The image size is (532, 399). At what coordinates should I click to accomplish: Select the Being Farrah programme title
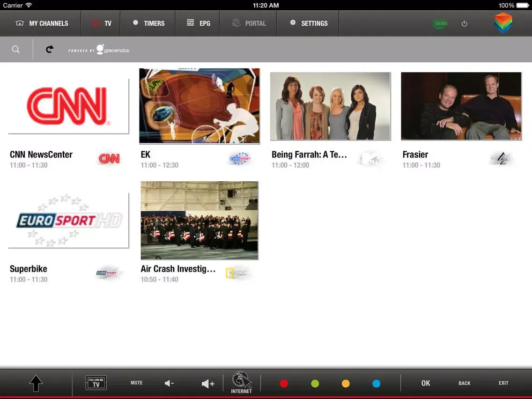click(309, 155)
